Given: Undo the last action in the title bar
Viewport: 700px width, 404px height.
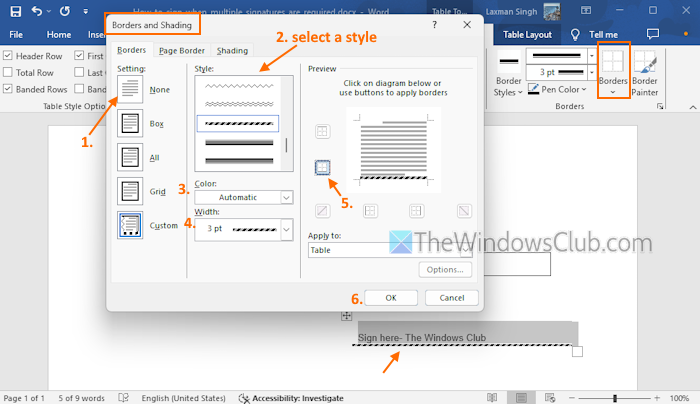Looking at the screenshot, I should pyautogui.click(x=38, y=11).
